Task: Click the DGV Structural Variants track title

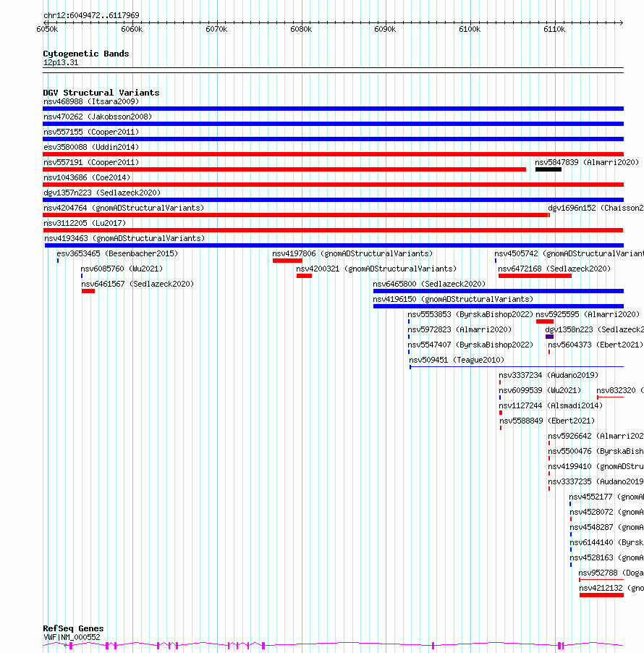Action: point(101,93)
